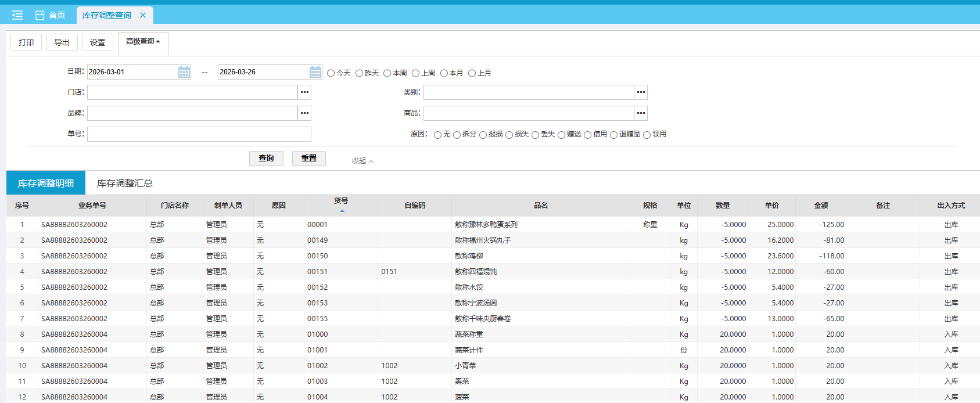The image size is (980, 403).
Task: Click the 导出 button
Action: 62,42
